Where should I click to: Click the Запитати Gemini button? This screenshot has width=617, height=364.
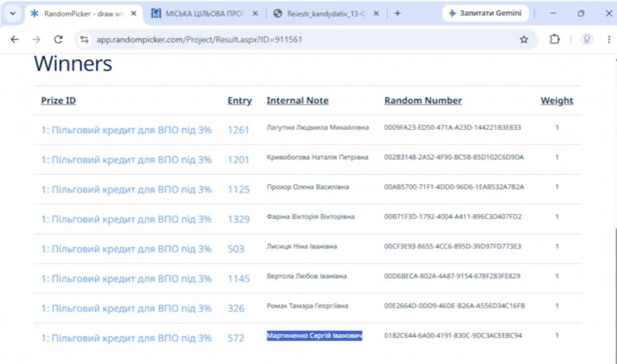click(x=485, y=13)
